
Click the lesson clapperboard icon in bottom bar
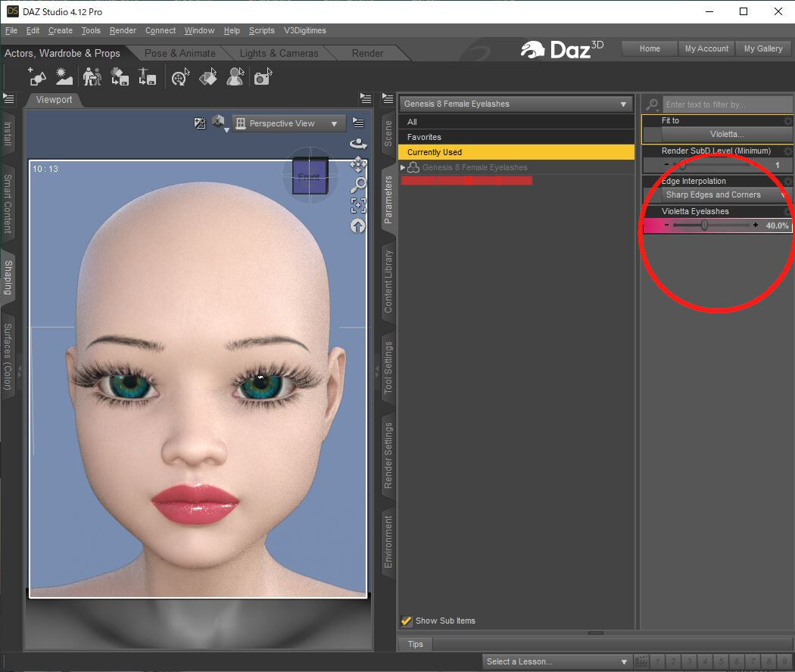click(641, 661)
